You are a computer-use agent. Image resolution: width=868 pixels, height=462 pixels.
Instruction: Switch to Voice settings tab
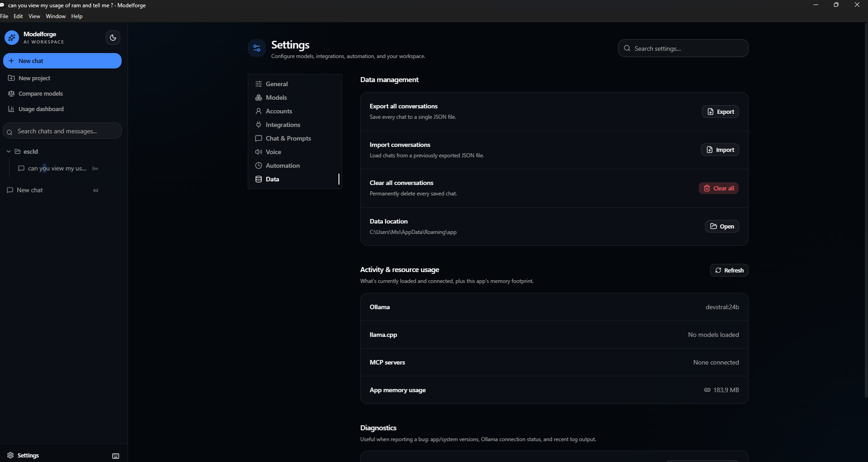pos(294,152)
